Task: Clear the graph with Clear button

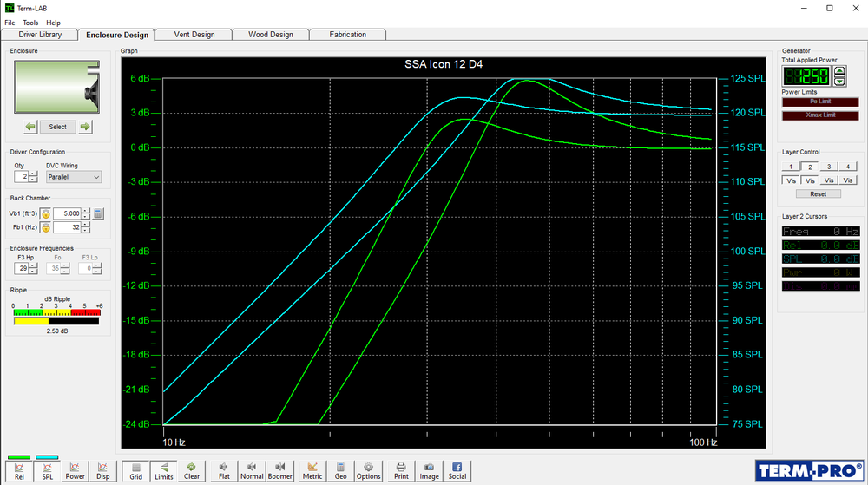Action: click(192, 471)
